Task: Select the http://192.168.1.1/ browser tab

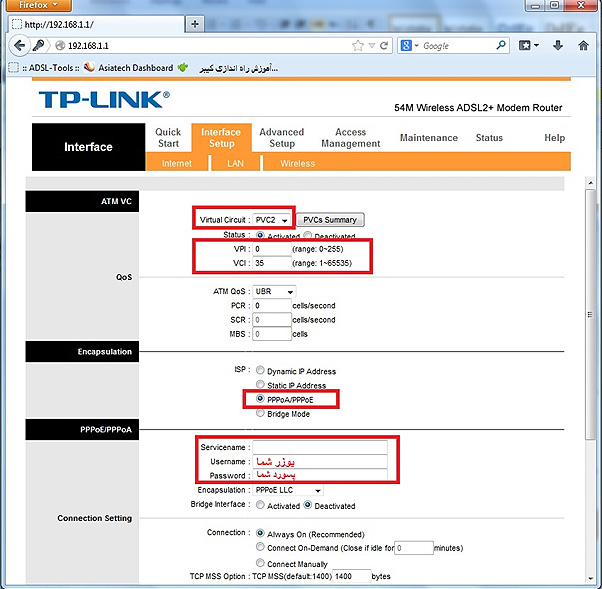Action: 97,25
